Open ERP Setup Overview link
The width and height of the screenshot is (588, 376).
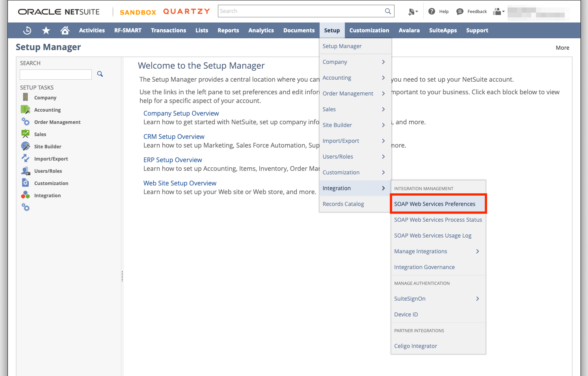tap(173, 160)
